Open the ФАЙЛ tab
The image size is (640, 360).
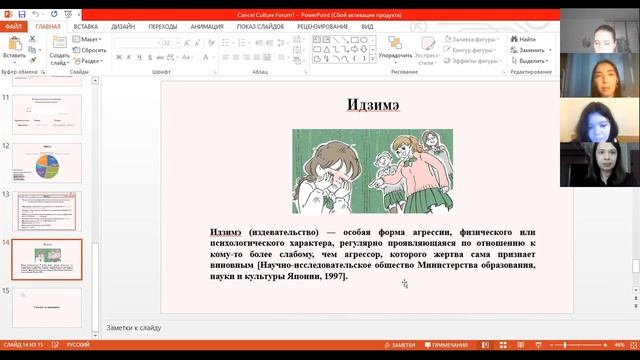tap(13, 27)
